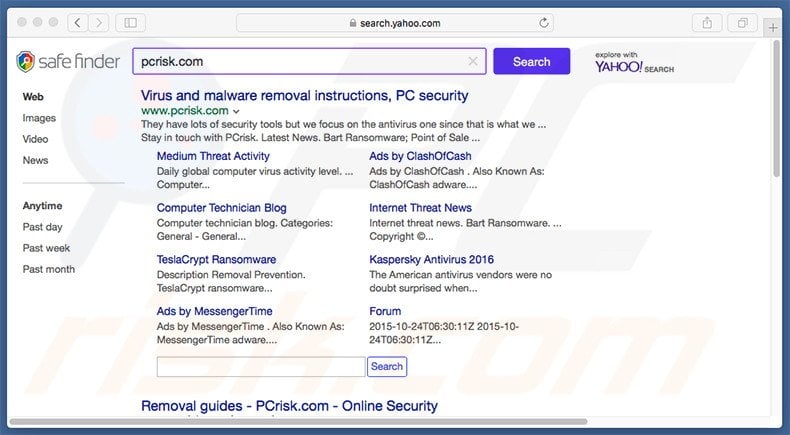Switch to News results
This screenshot has height=435, width=790.
[35, 160]
